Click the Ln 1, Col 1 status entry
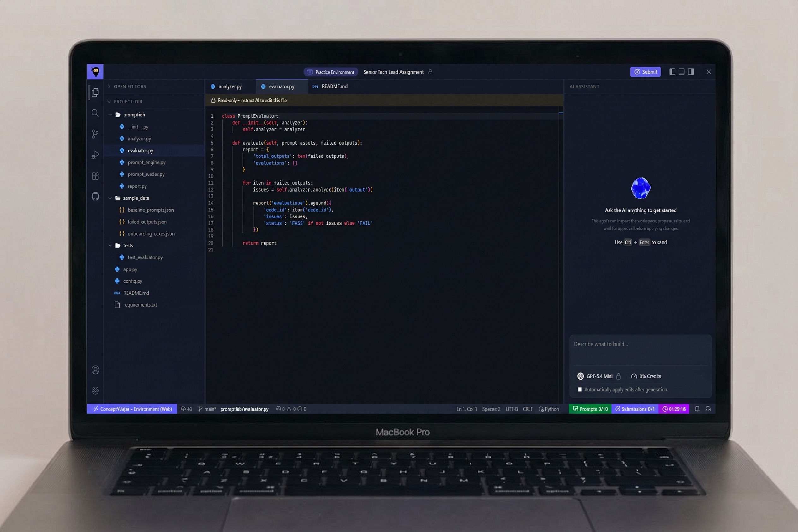The image size is (798, 532). click(466, 409)
